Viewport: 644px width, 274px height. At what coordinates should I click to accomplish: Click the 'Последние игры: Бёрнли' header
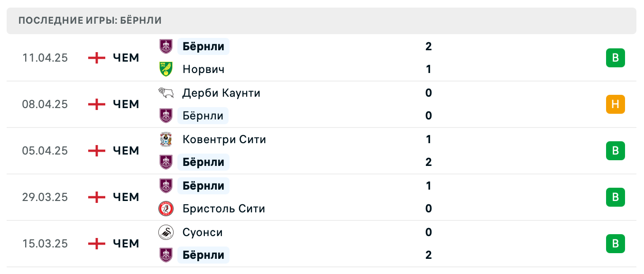[90, 20]
